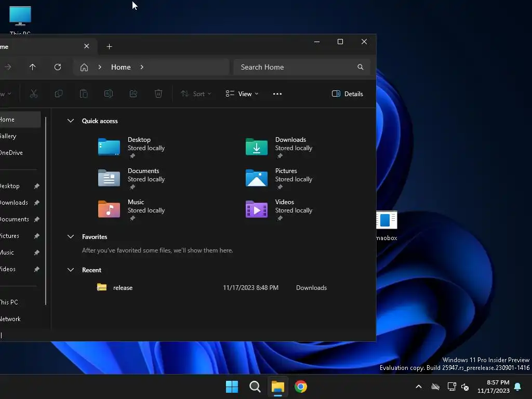Screen dimensions: 532x399
Task: Click the Share icon in toolbar
Action: [134, 94]
